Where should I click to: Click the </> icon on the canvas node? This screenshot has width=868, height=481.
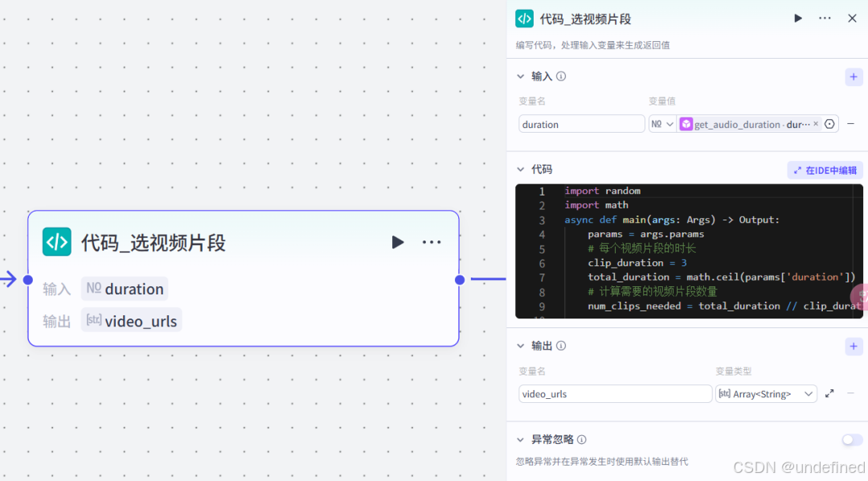tap(56, 241)
